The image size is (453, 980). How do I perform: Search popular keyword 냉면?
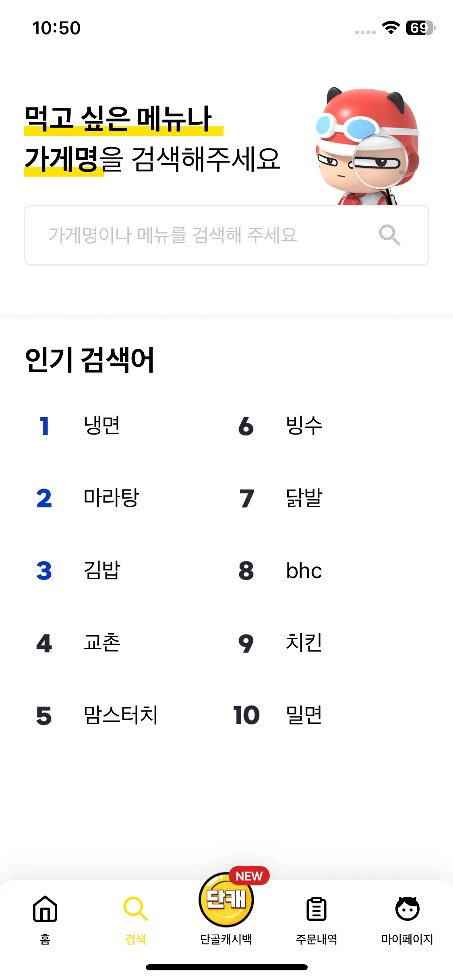coord(102,426)
